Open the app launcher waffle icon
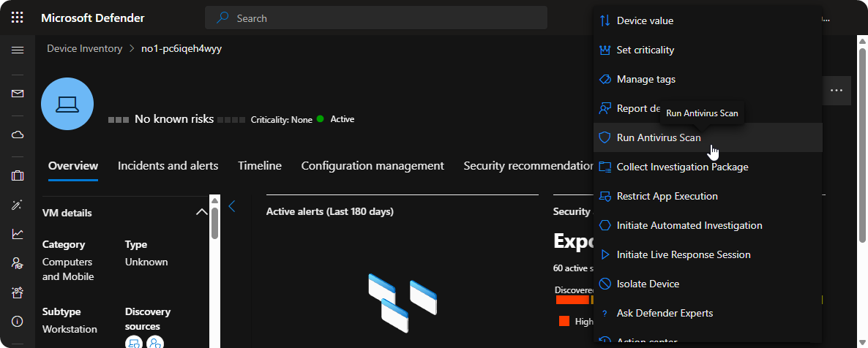868x348 pixels. tap(18, 18)
